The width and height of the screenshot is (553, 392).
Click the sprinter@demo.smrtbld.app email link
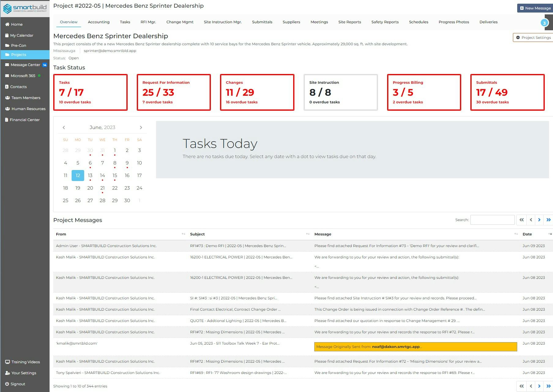coord(110,50)
